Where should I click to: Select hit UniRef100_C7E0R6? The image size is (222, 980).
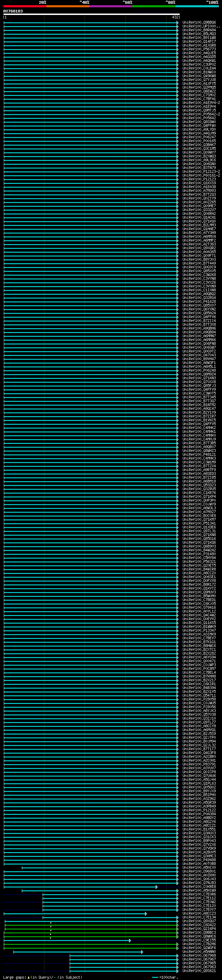(199, 894)
